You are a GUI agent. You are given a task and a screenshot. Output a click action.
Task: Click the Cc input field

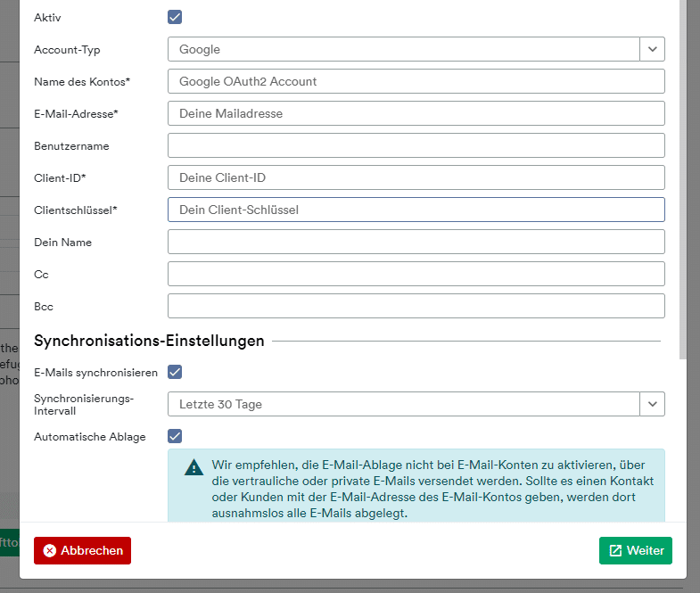pos(416,274)
